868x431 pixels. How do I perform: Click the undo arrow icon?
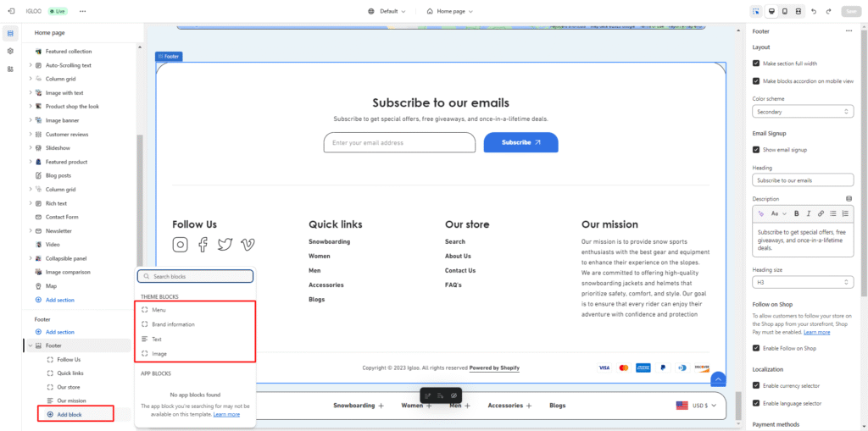814,11
